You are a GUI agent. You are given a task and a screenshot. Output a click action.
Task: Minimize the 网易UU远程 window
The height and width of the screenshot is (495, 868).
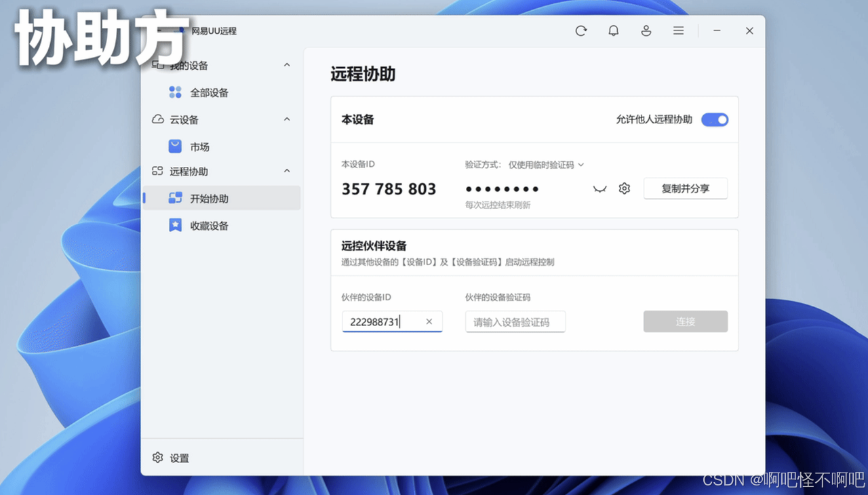pos(717,31)
